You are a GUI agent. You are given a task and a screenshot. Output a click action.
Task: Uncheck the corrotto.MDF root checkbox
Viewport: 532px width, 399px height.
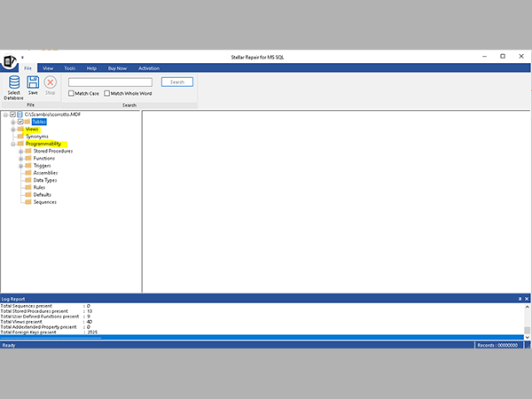pos(13,114)
